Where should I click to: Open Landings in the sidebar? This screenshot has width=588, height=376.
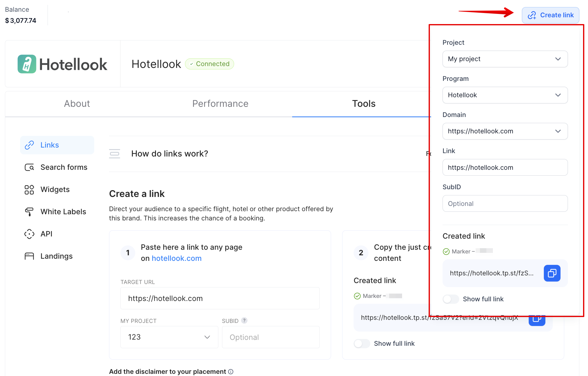[x=57, y=256]
